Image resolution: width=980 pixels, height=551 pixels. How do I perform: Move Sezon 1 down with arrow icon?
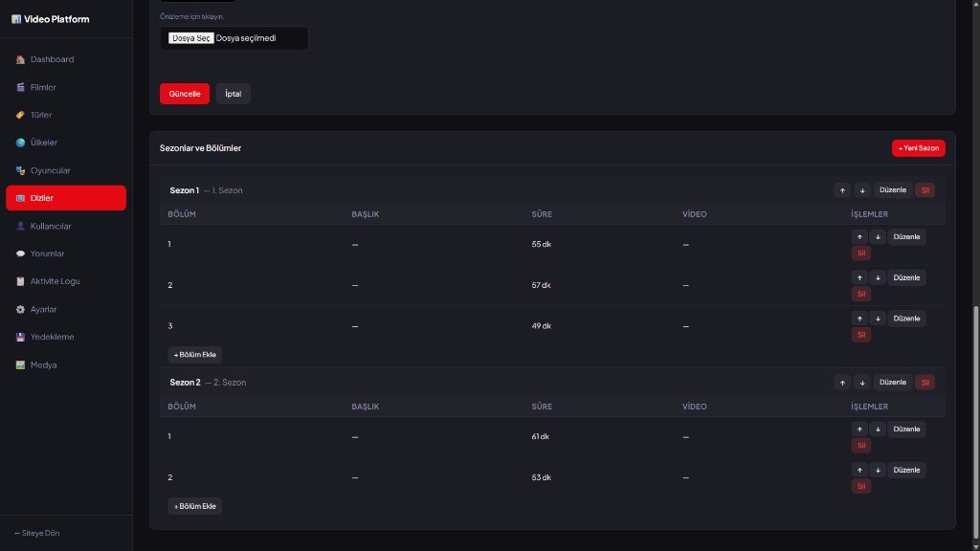tap(862, 190)
